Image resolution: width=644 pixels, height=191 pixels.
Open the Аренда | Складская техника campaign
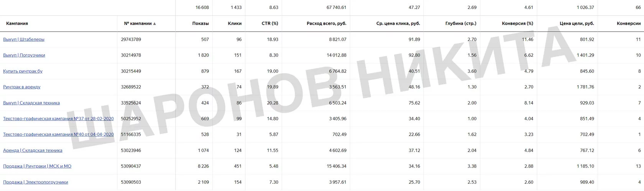[33, 151]
